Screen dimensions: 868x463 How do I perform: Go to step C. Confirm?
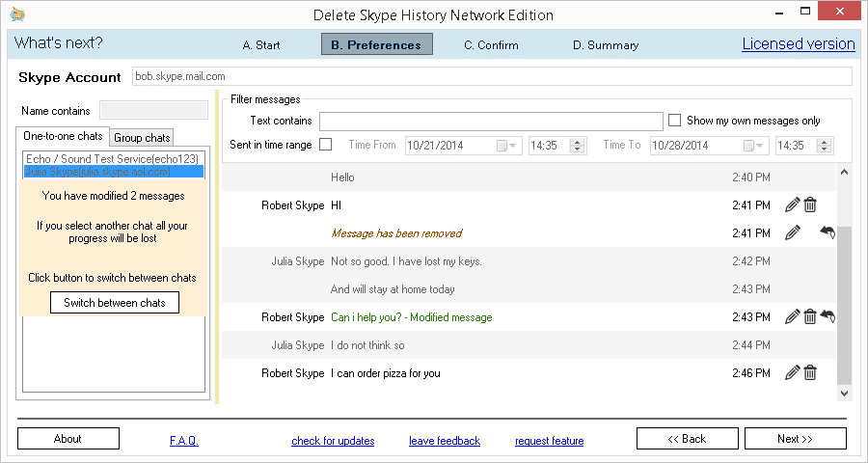point(491,45)
